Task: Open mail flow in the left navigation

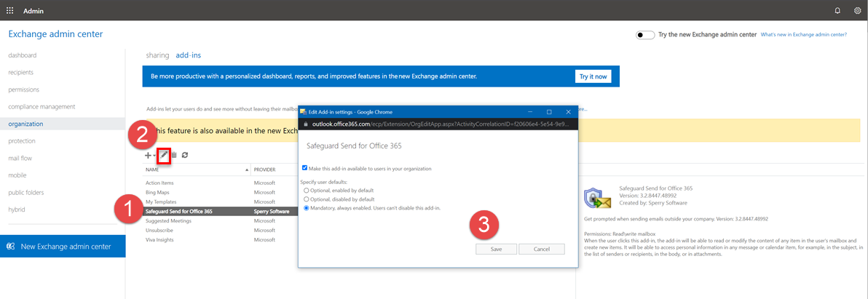Action: coord(20,158)
